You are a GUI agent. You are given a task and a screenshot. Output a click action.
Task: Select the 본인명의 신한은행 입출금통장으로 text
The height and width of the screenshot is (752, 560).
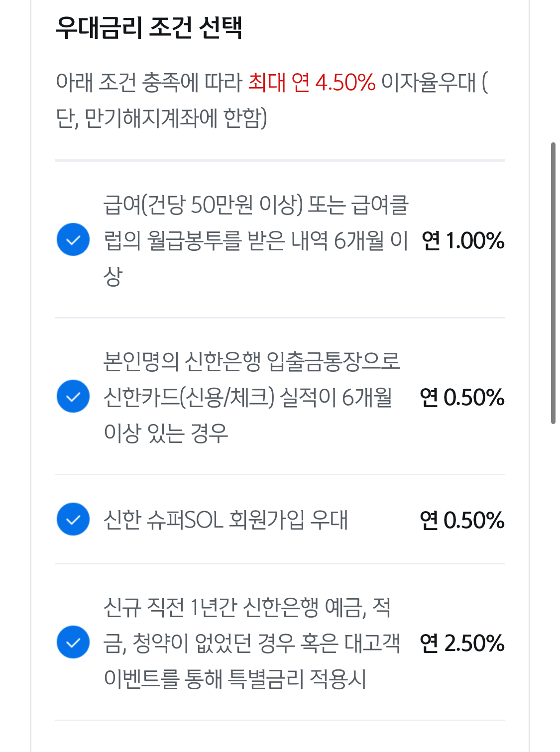click(x=252, y=361)
